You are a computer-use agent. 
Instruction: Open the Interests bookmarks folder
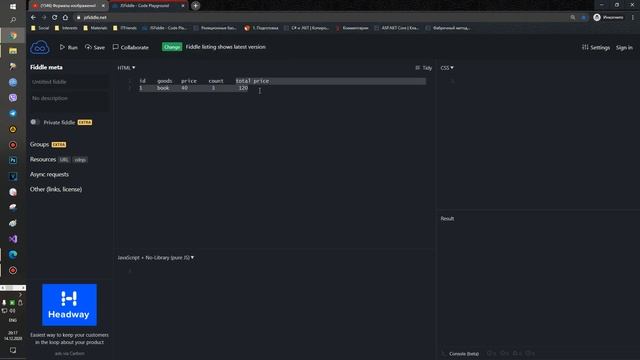tap(66, 28)
